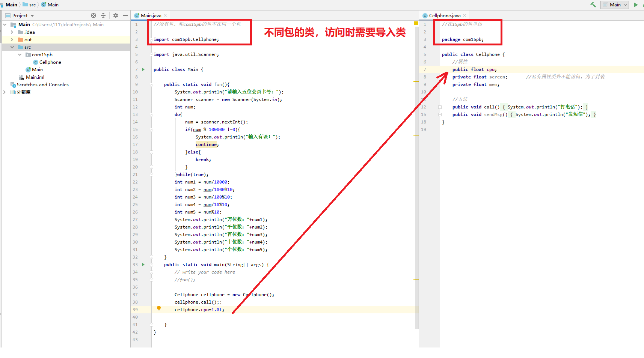Screen dimensions: 644x358
Task: Click 'public class Cellphone {' line
Action: pyautogui.click(x=473, y=54)
